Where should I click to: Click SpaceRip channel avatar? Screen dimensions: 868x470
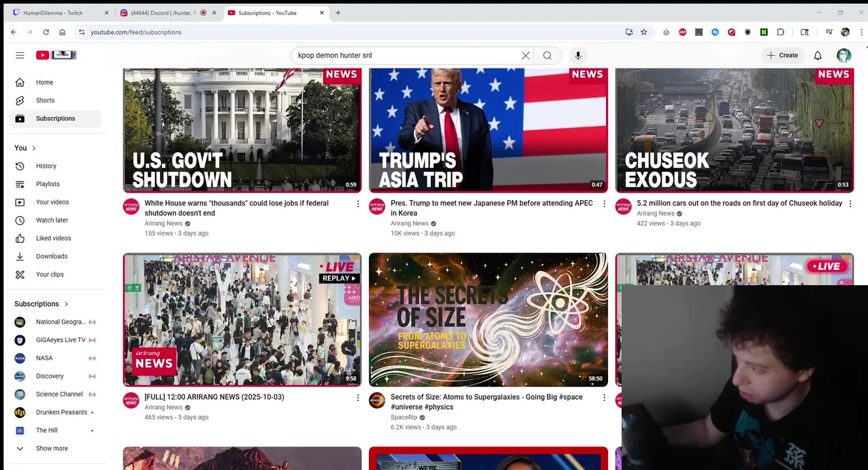point(378,400)
